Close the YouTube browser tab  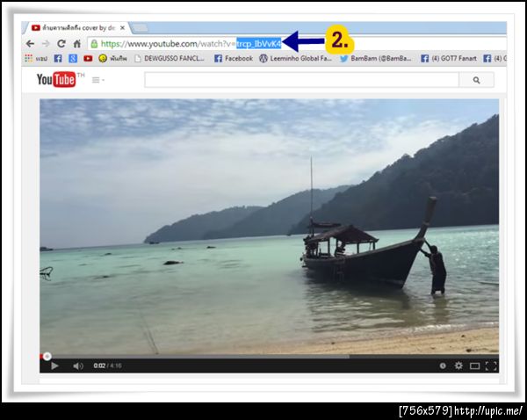[123, 28]
